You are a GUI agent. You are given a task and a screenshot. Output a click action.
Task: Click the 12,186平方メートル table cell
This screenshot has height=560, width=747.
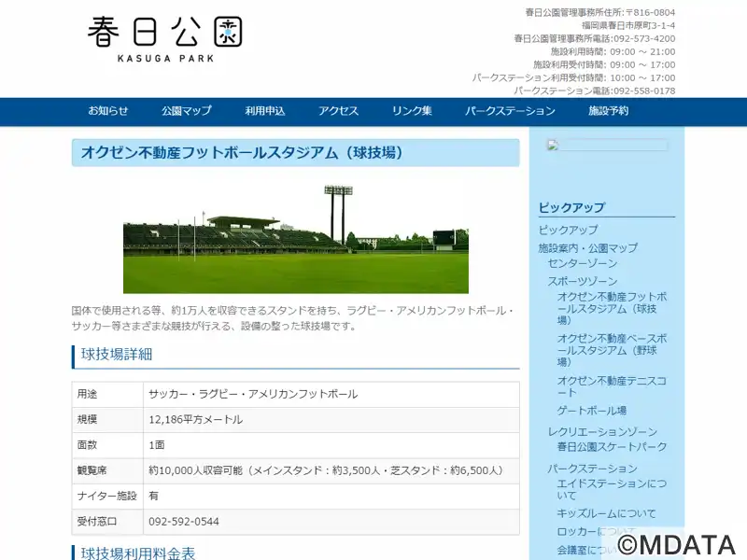(331, 419)
